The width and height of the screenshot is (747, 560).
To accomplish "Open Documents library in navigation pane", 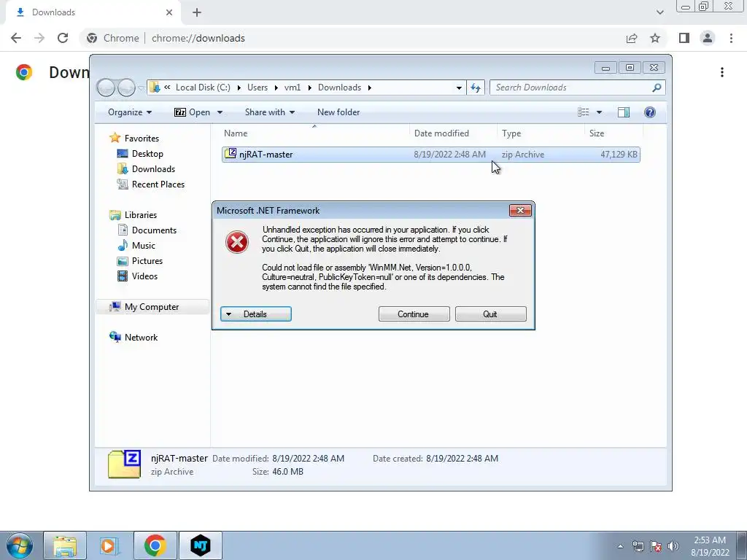I will [154, 230].
